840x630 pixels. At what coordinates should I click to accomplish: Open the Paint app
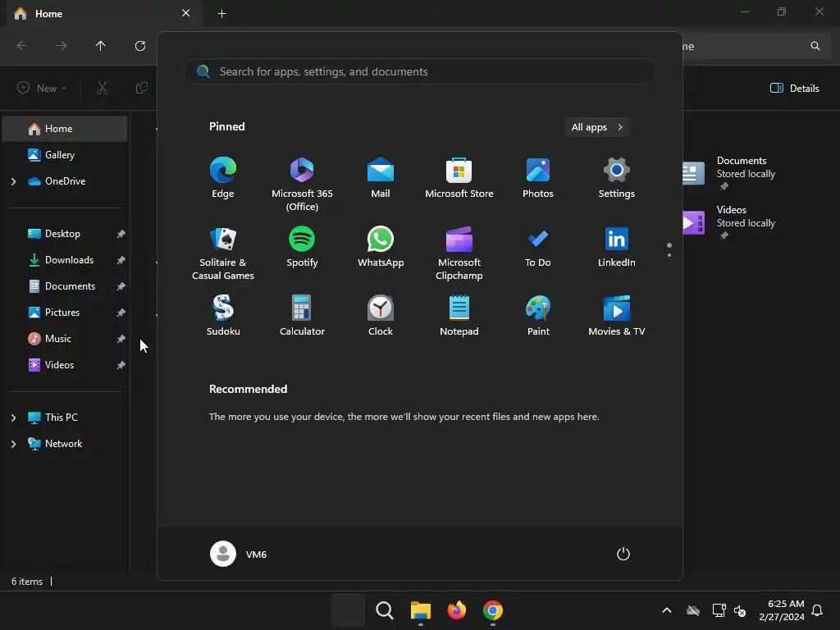point(538,316)
